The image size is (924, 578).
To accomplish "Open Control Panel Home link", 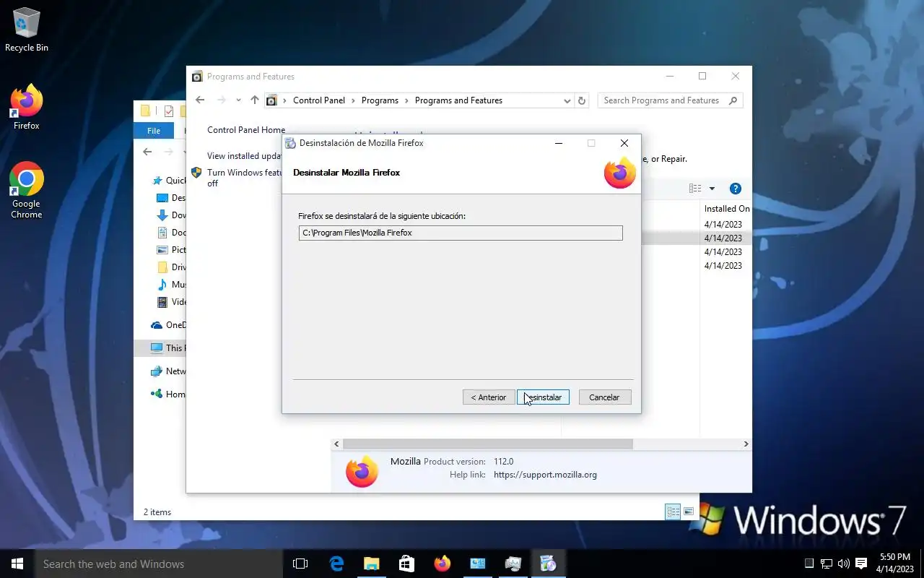I will pyautogui.click(x=246, y=130).
